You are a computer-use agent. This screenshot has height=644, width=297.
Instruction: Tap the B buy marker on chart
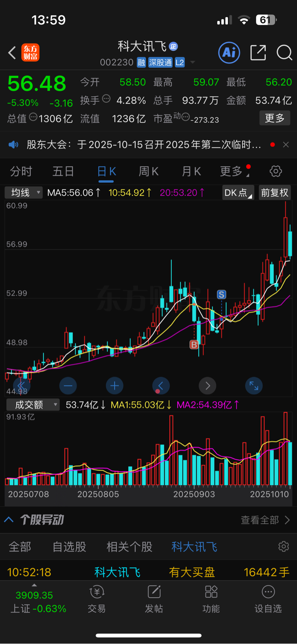(194, 344)
